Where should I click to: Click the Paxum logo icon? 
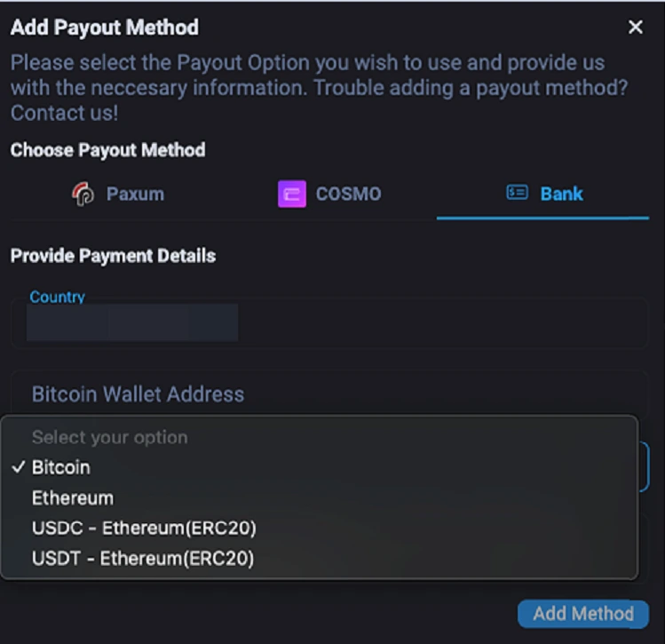point(83,194)
